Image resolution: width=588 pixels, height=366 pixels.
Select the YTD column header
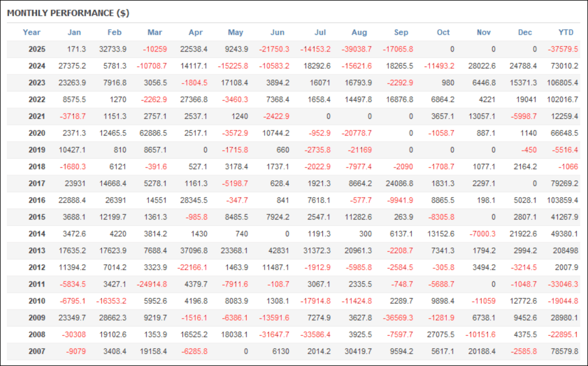[566, 32]
